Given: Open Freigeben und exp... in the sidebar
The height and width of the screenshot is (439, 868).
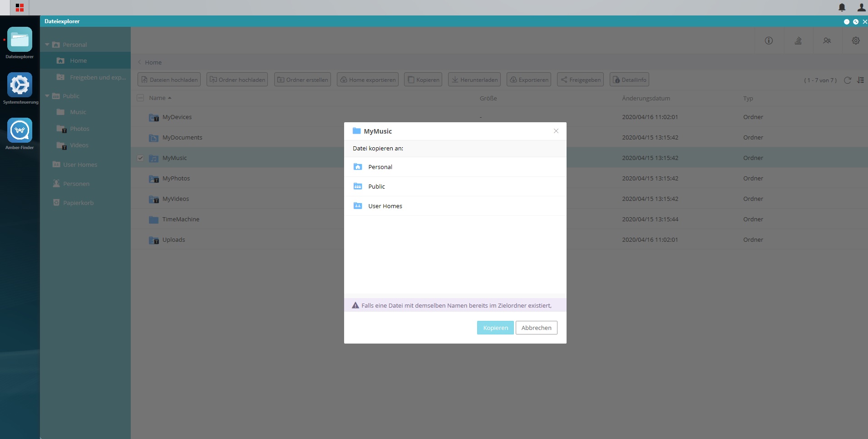Looking at the screenshot, I should [x=85, y=77].
